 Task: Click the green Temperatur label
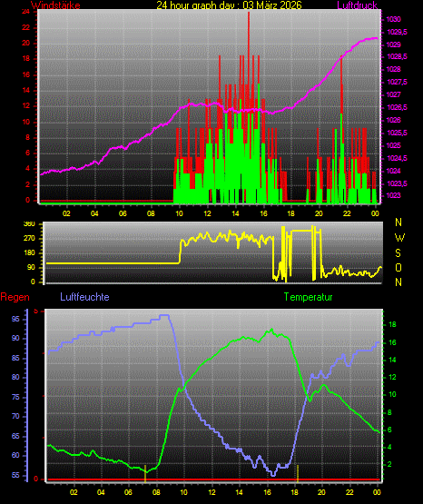[x=308, y=297]
